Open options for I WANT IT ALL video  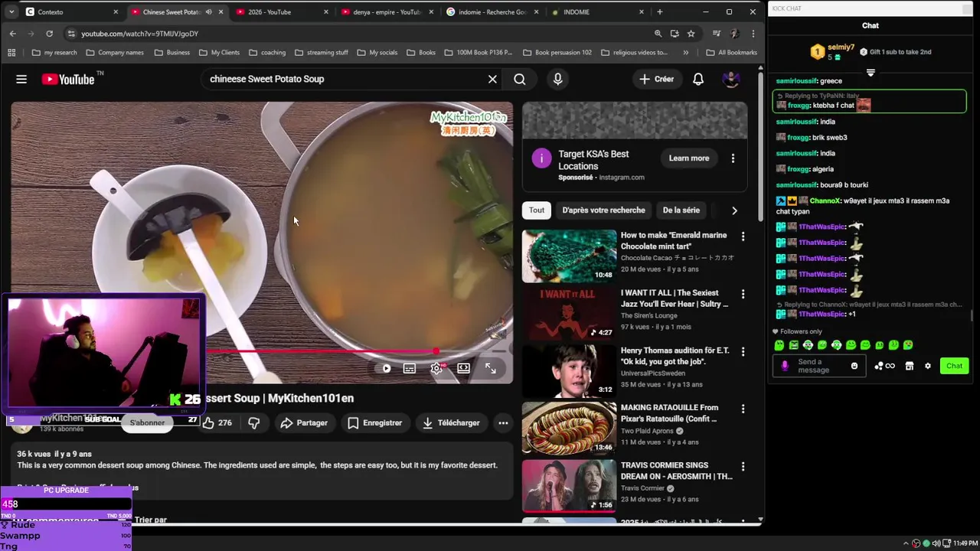pos(743,294)
